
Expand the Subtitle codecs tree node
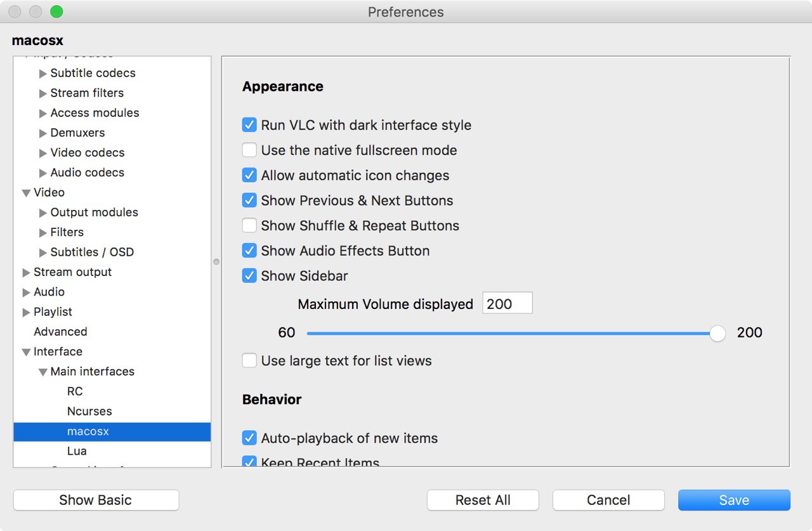[43, 74]
